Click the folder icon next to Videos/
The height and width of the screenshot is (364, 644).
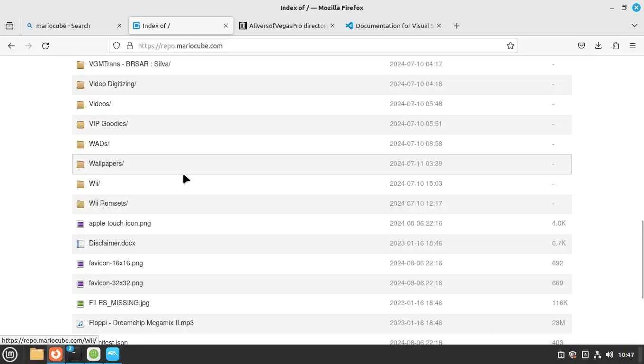click(x=80, y=104)
